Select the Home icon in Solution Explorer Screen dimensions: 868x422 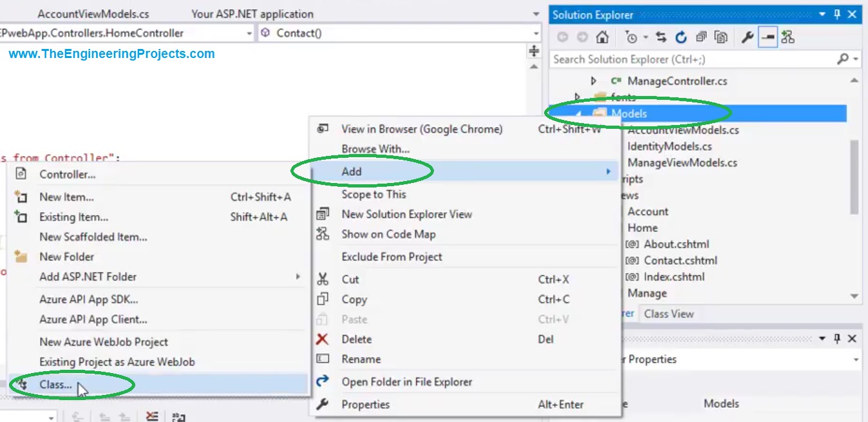click(x=602, y=37)
